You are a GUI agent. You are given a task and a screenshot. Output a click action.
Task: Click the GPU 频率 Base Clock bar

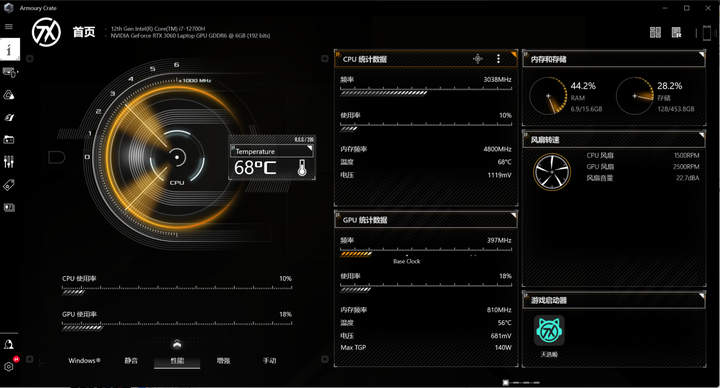click(426, 252)
